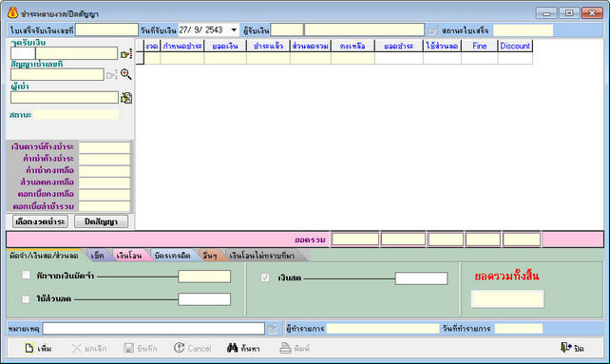This screenshot has width=610, height=364.
Task: Click the ยอดรวมทั้งสิ้น total field
Action: click(507, 299)
